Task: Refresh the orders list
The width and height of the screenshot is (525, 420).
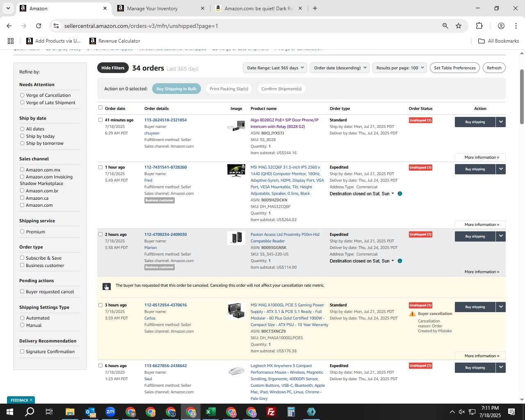Action: [494, 68]
